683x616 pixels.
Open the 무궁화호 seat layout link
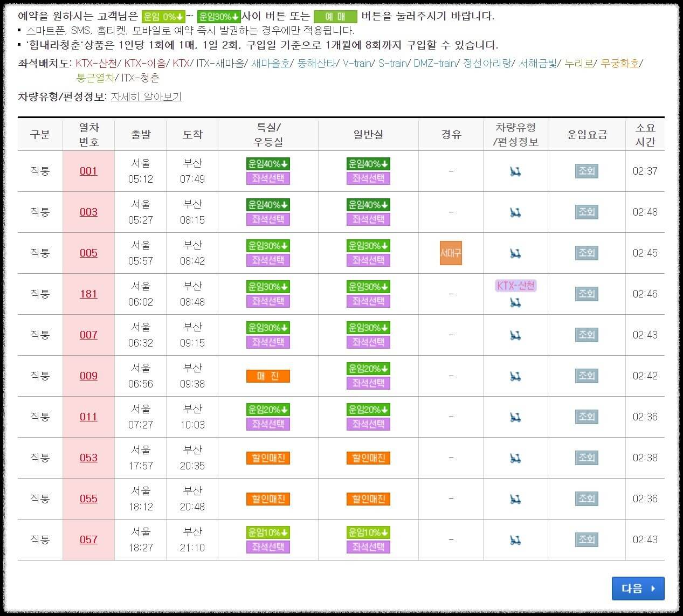pos(620,63)
